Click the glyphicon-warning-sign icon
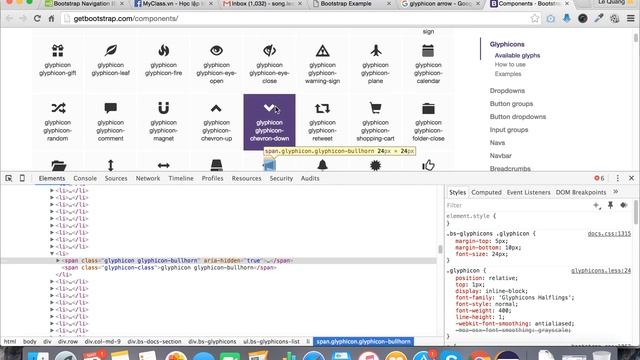This screenshot has width=640, height=360. coord(322,51)
